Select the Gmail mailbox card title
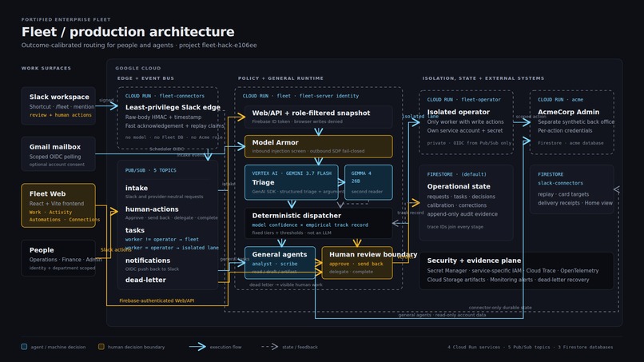644x362 pixels. pyautogui.click(x=55, y=147)
